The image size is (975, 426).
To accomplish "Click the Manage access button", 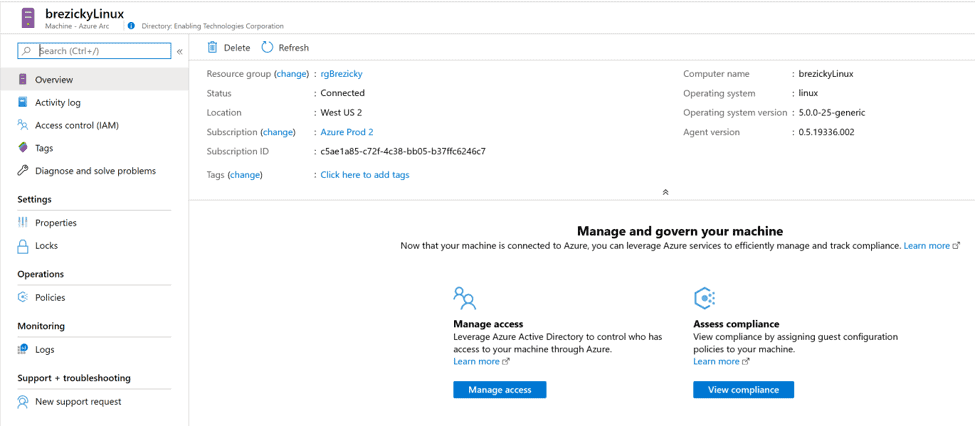I will (x=500, y=390).
